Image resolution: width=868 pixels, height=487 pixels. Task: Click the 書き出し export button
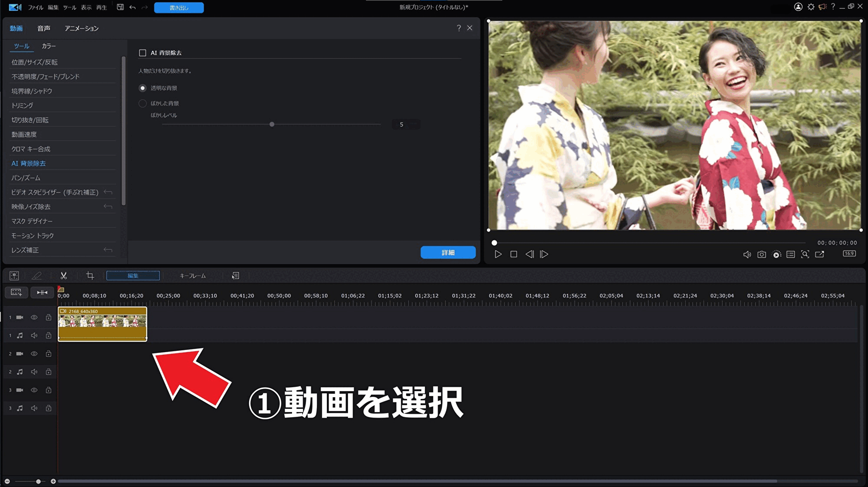[179, 8]
